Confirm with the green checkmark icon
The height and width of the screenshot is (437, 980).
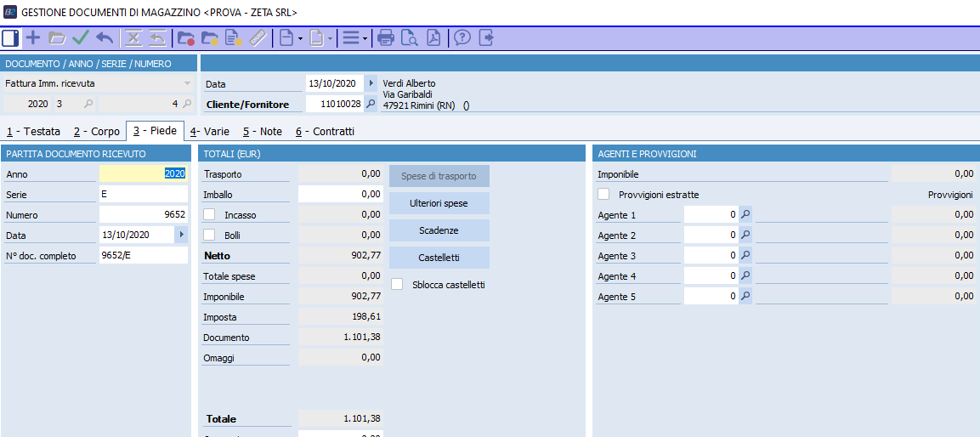pos(81,37)
